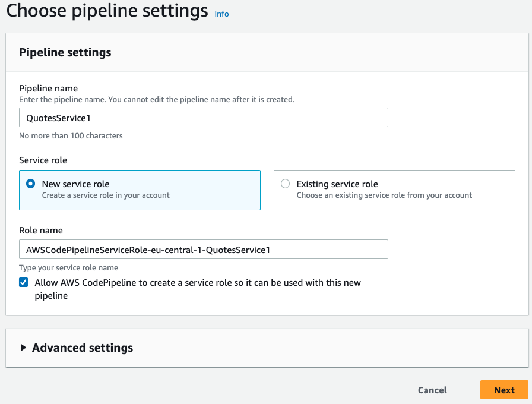
Task: Click the 'Role name' field label
Action: tap(41, 231)
